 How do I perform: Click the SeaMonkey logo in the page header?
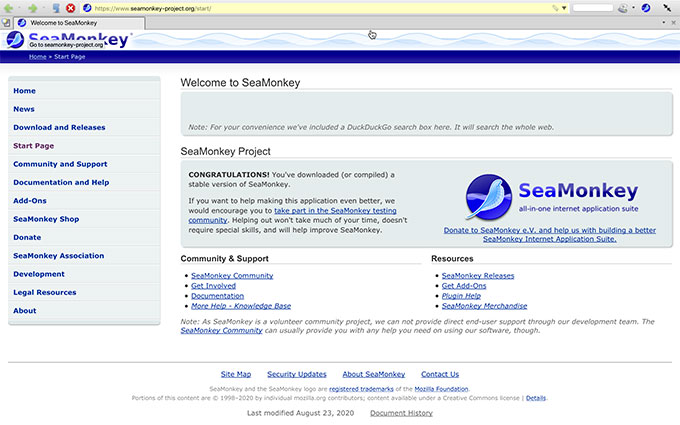(x=68, y=40)
